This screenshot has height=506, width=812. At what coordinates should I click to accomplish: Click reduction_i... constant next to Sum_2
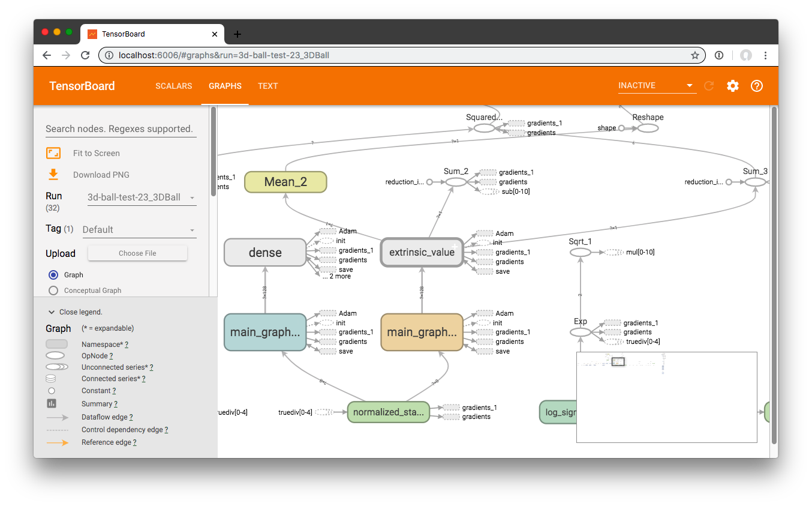tap(429, 182)
